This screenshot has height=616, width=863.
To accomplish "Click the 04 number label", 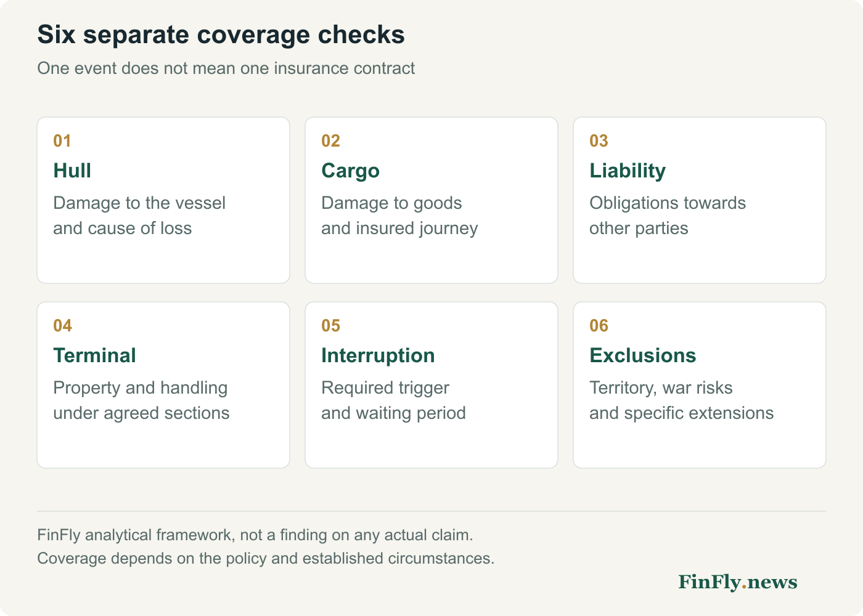I will pos(62,326).
